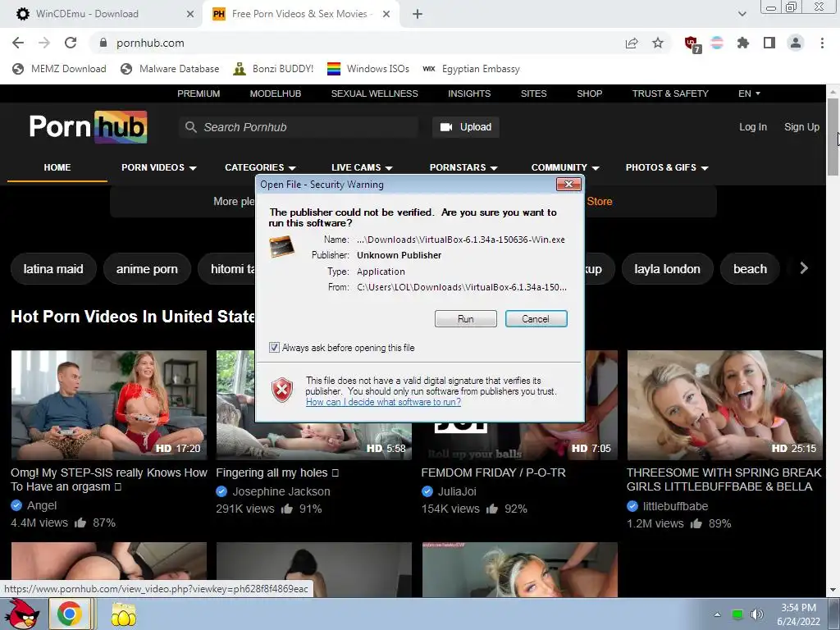Show hidden system tray icons
840x630 pixels.
tap(717, 614)
